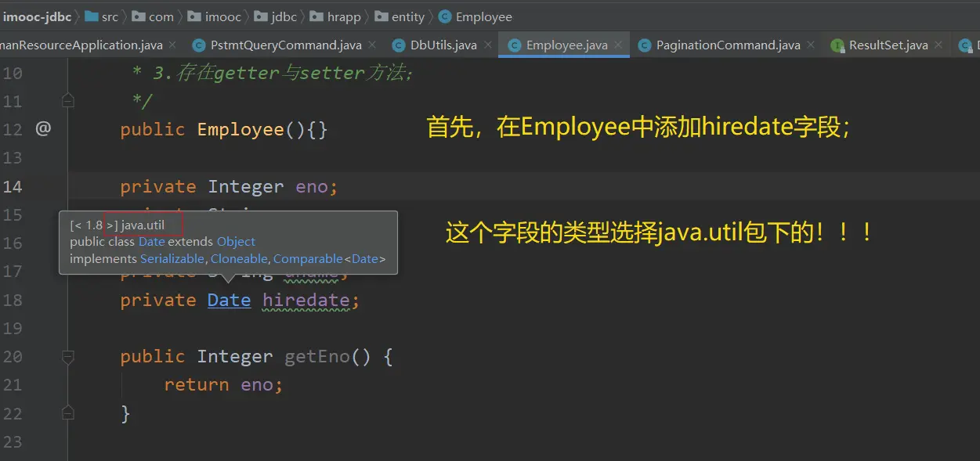Open the Date link in the tooltip
The height and width of the screenshot is (461, 980).
coord(152,242)
